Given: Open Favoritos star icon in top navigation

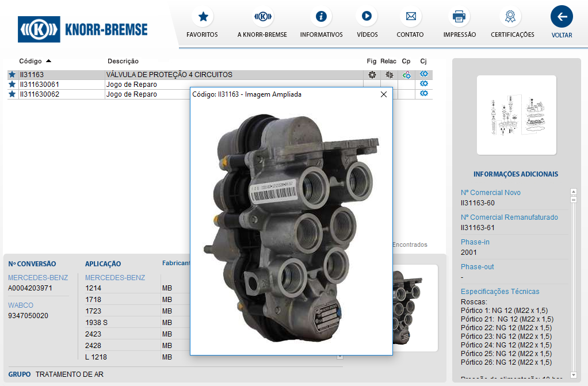Looking at the screenshot, I should click(203, 17).
